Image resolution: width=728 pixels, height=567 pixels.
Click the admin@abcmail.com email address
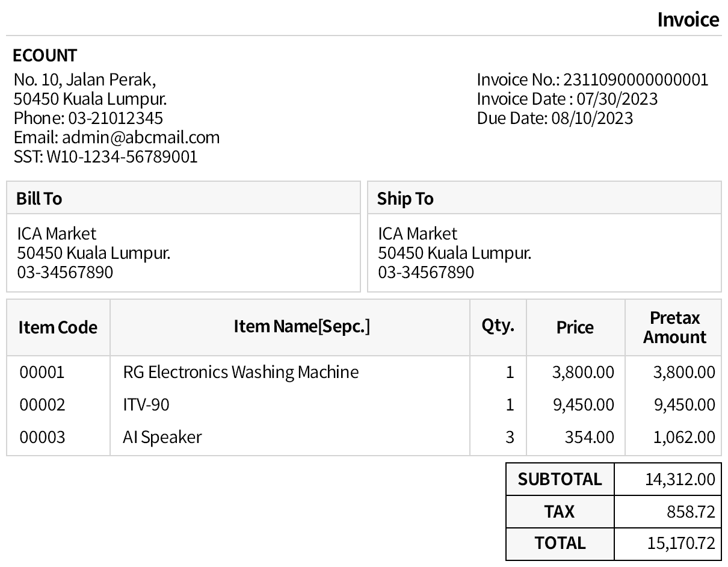141,137
